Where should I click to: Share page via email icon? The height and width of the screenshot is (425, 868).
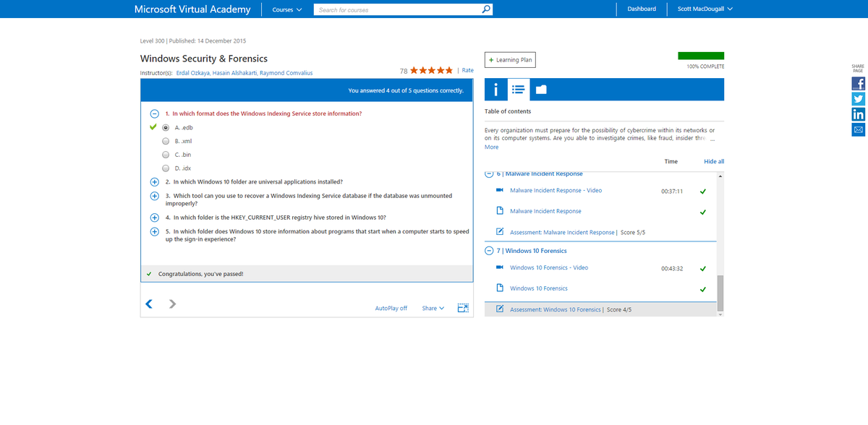click(x=859, y=130)
